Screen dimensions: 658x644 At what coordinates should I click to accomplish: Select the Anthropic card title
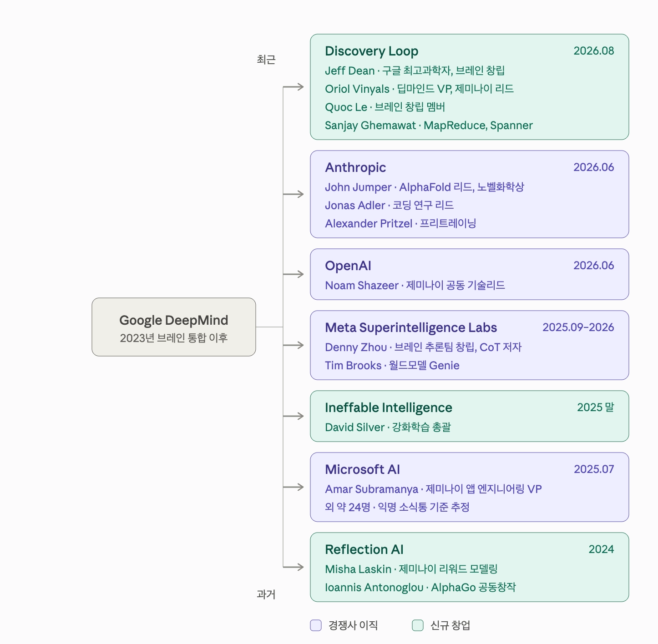click(x=355, y=167)
